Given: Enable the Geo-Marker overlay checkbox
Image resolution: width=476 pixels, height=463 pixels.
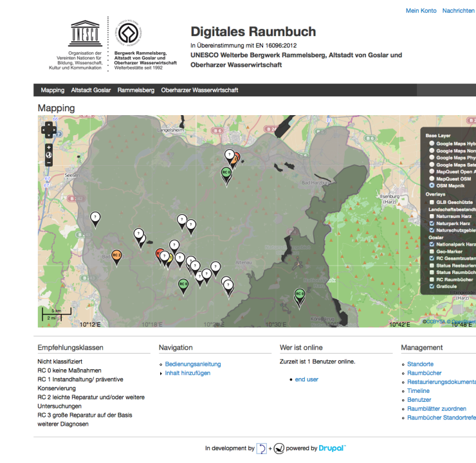Looking at the screenshot, I should 432,251.
